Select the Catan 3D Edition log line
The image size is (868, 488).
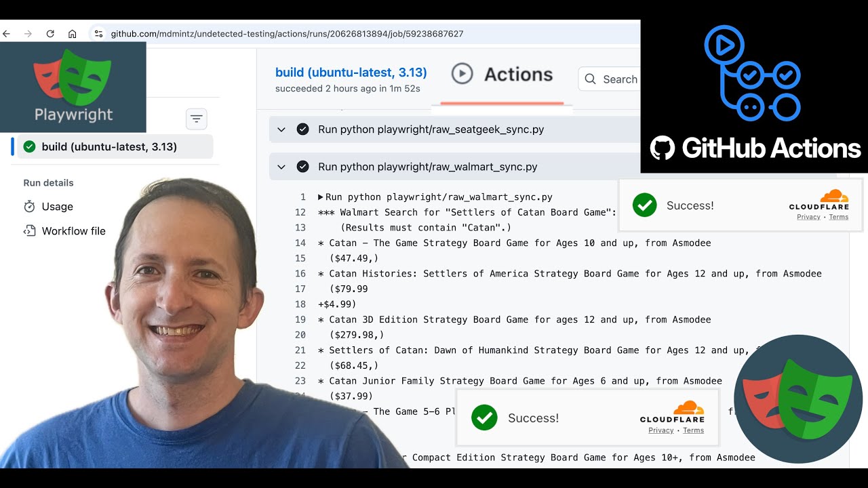click(514, 319)
